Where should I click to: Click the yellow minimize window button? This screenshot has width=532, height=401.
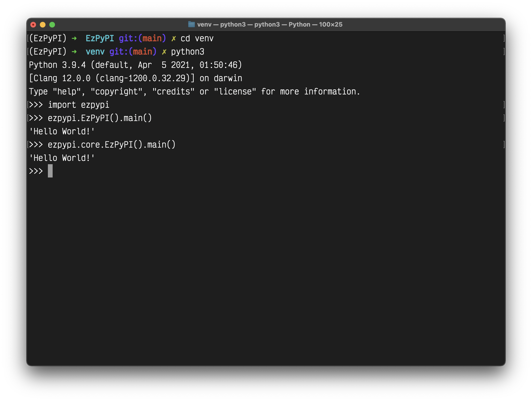(x=43, y=24)
